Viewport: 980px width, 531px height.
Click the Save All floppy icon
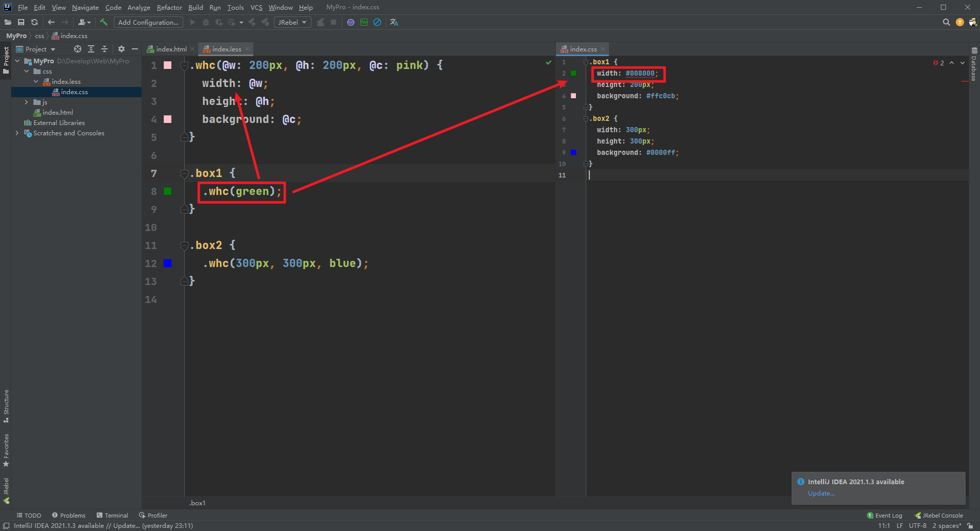pos(21,22)
